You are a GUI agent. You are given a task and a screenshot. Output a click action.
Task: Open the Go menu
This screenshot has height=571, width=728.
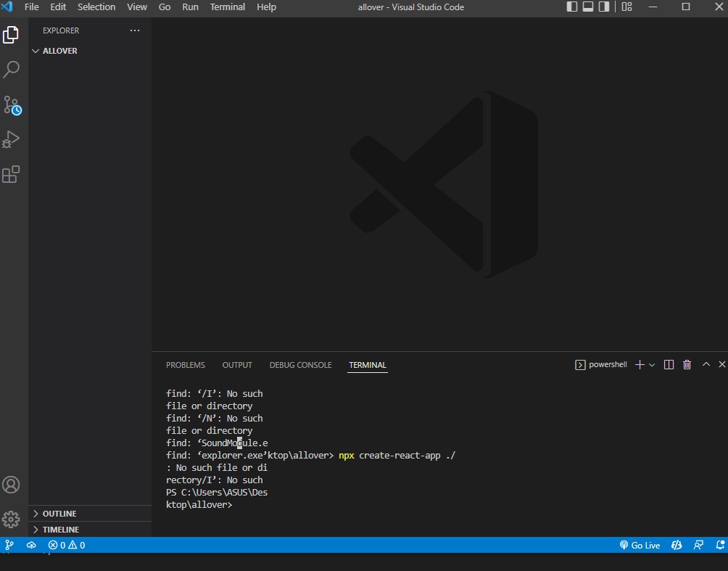(x=165, y=7)
